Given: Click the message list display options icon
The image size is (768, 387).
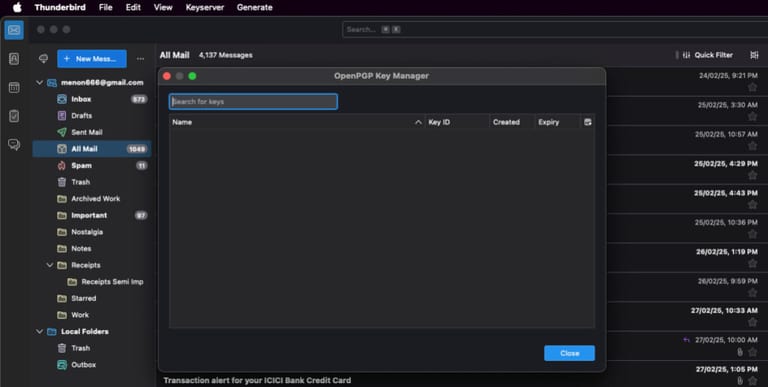Looking at the screenshot, I should click(x=754, y=55).
